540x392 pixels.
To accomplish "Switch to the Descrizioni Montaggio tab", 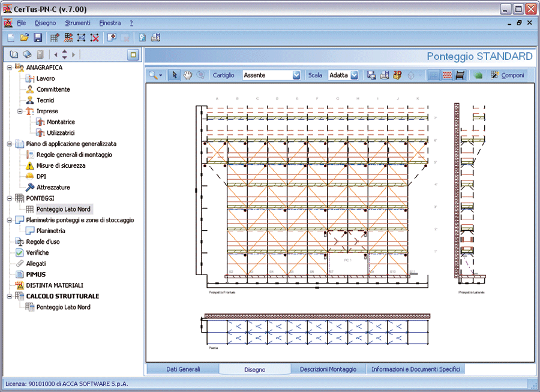I will click(x=328, y=369).
